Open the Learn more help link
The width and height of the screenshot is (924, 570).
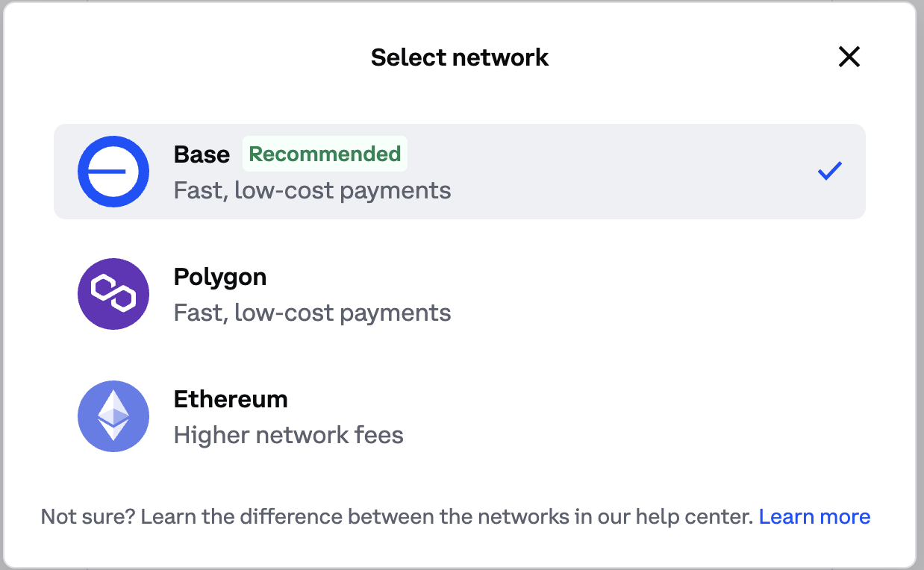[814, 517]
